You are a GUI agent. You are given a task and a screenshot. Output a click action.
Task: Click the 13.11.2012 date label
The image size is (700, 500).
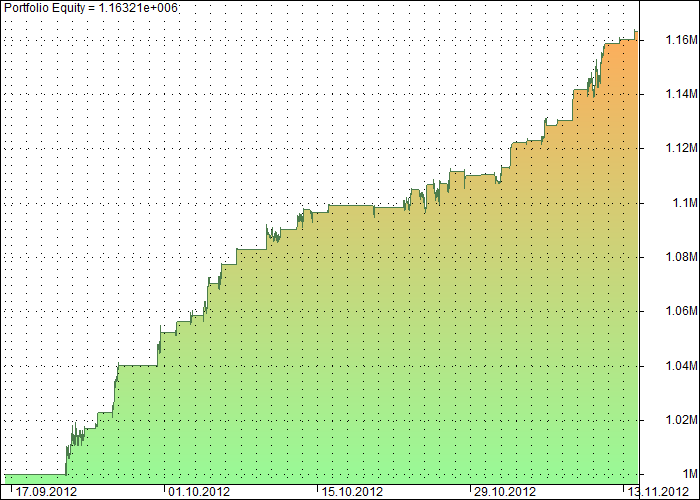pos(658,492)
